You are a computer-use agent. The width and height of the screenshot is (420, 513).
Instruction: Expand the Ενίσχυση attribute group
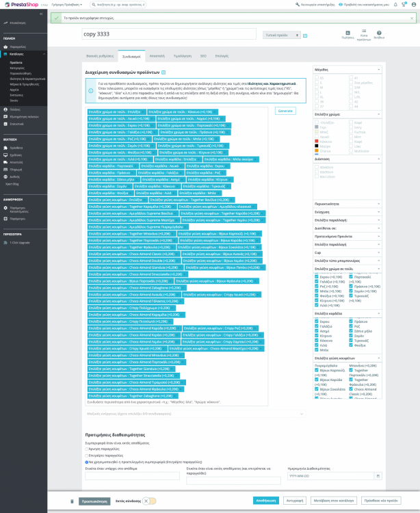pyautogui.click(x=347, y=212)
